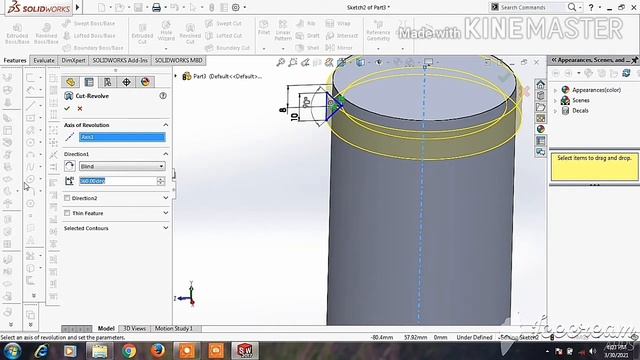Open the Motion Study 1 bottom tab
The image size is (640, 360).
point(173,329)
